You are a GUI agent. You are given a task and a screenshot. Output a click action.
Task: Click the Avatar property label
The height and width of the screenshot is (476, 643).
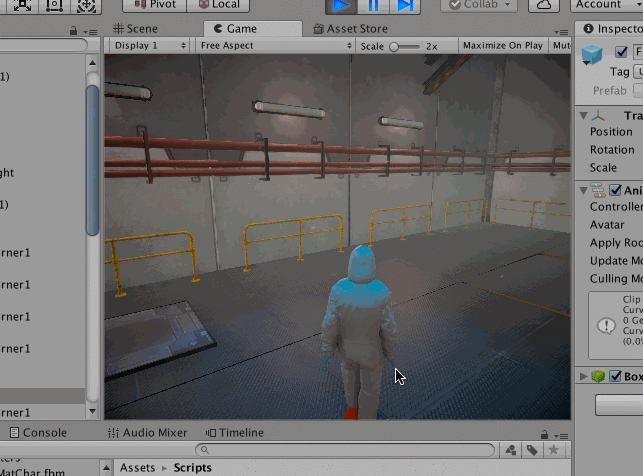click(x=607, y=225)
